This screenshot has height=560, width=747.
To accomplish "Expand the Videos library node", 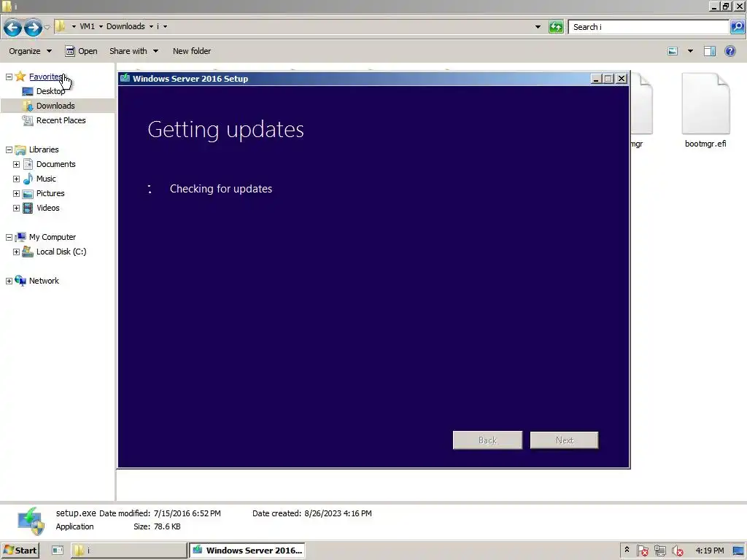I will (x=16, y=208).
